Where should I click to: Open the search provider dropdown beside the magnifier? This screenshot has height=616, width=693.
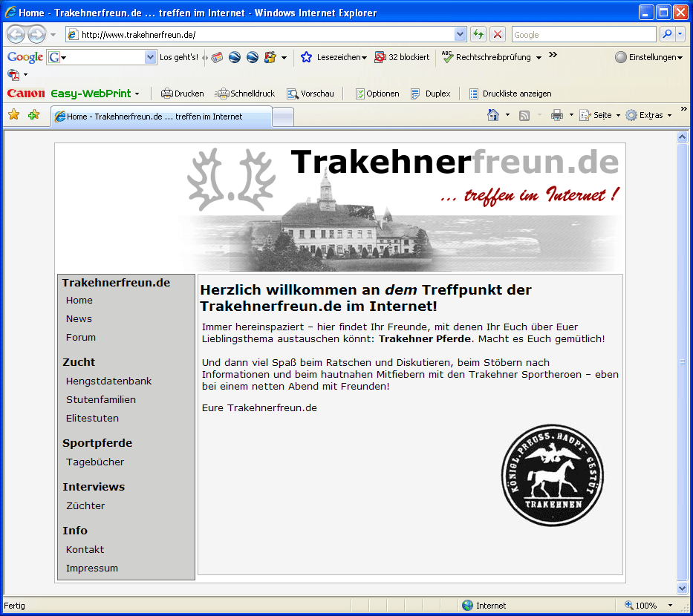[680, 34]
